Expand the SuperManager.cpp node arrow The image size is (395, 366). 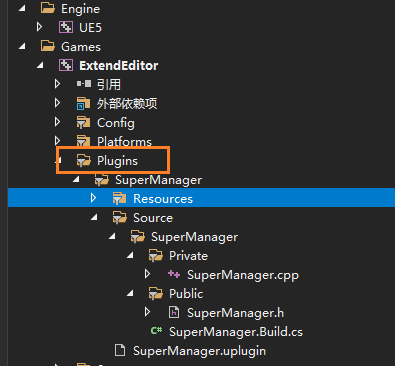(x=147, y=274)
